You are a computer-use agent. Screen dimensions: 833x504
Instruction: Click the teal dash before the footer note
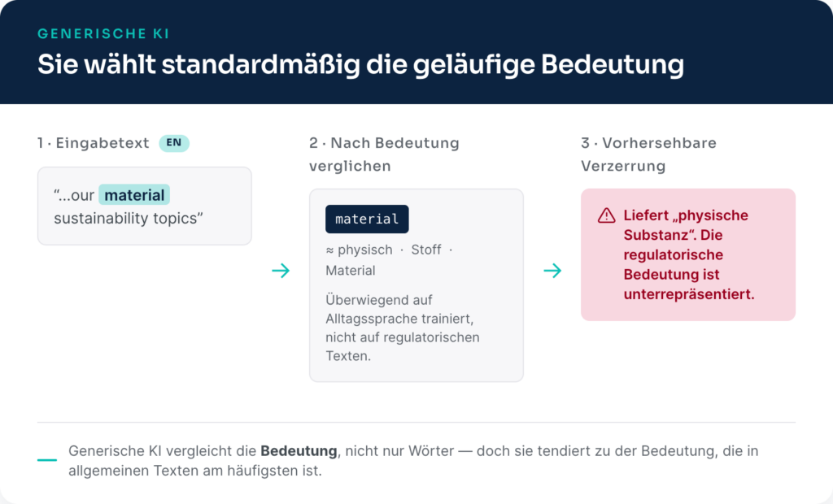[x=46, y=460]
